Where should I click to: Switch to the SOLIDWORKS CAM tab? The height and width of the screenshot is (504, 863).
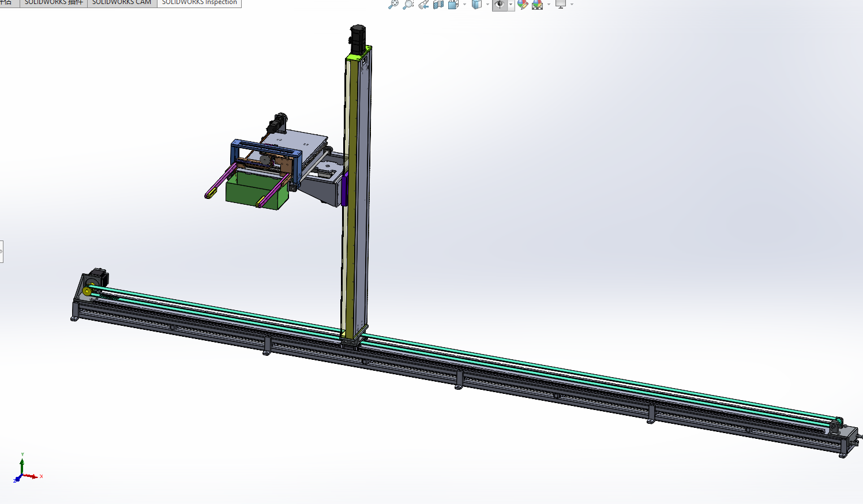coord(122,3)
